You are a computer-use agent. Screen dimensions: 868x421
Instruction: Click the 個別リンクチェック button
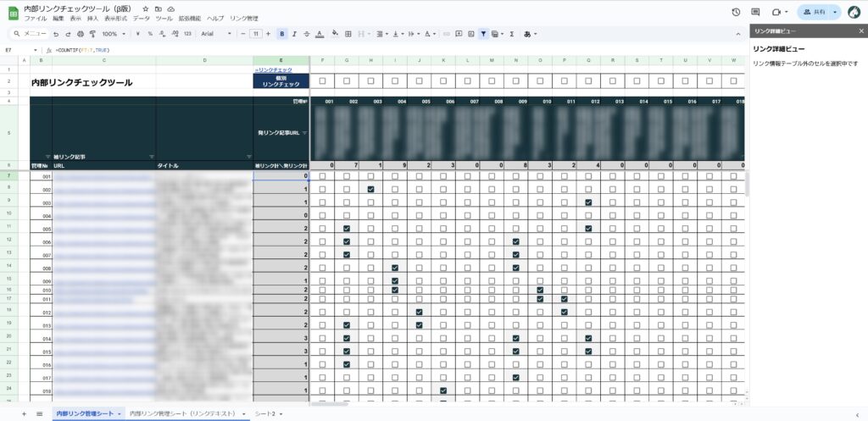point(281,81)
